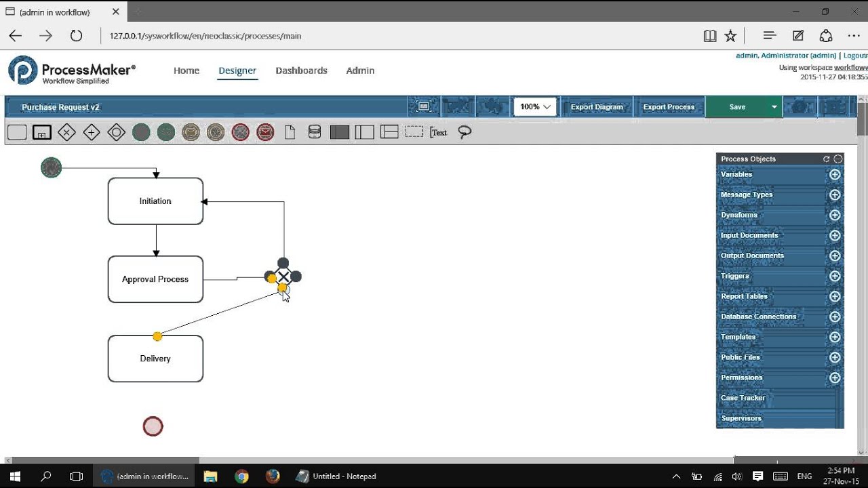
Task: Click the Logout link
Action: (855, 56)
